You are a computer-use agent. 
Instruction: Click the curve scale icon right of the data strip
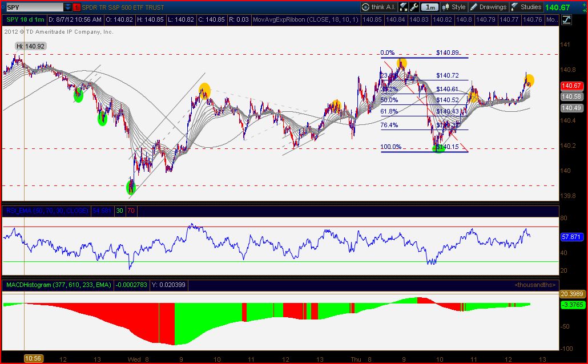[566, 20]
